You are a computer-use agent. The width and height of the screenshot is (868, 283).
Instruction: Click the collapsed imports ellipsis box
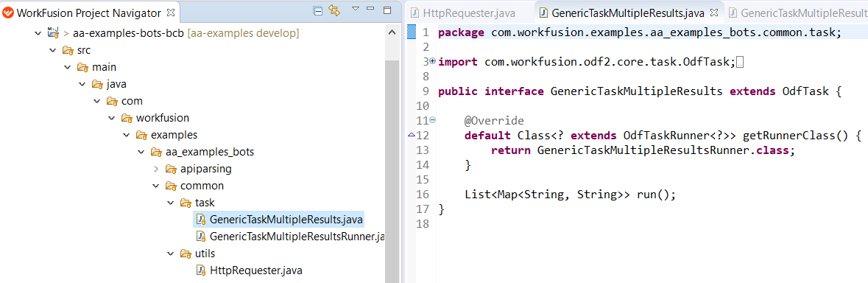click(741, 63)
